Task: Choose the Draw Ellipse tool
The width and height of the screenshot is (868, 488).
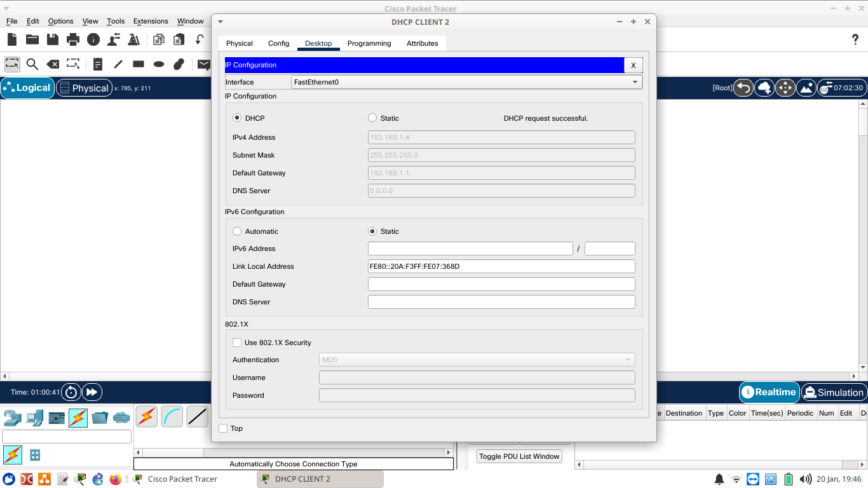Action: pyautogui.click(x=159, y=64)
